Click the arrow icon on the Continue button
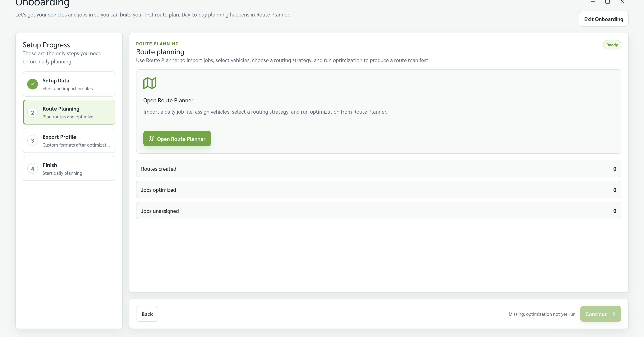 613,314
